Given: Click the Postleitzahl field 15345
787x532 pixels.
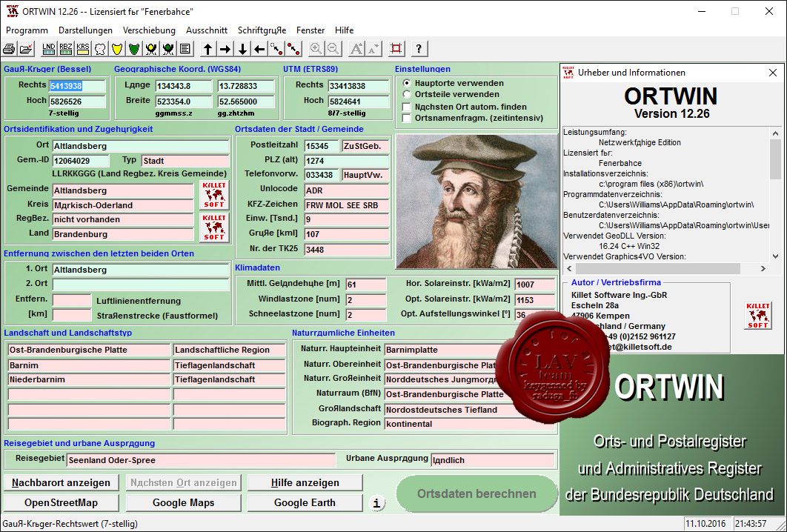Looking at the screenshot, I should (x=321, y=146).
